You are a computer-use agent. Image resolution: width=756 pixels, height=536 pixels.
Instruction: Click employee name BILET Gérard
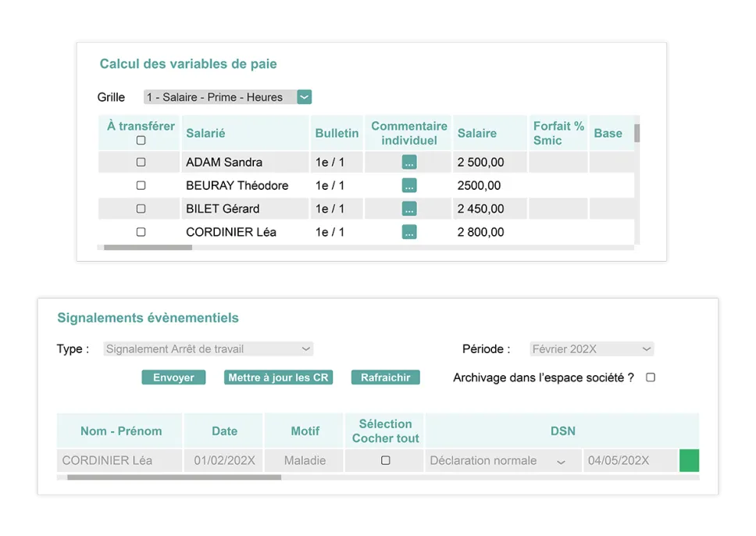point(223,209)
